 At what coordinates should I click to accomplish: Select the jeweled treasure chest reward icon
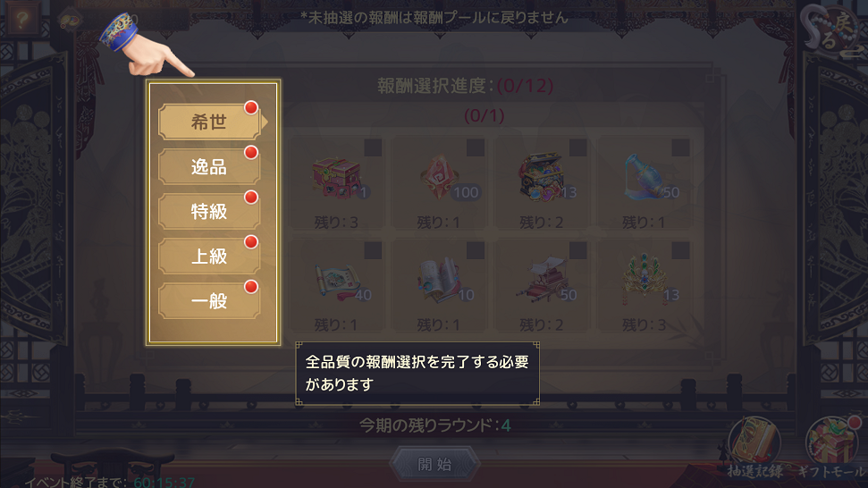(x=543, y=177)
